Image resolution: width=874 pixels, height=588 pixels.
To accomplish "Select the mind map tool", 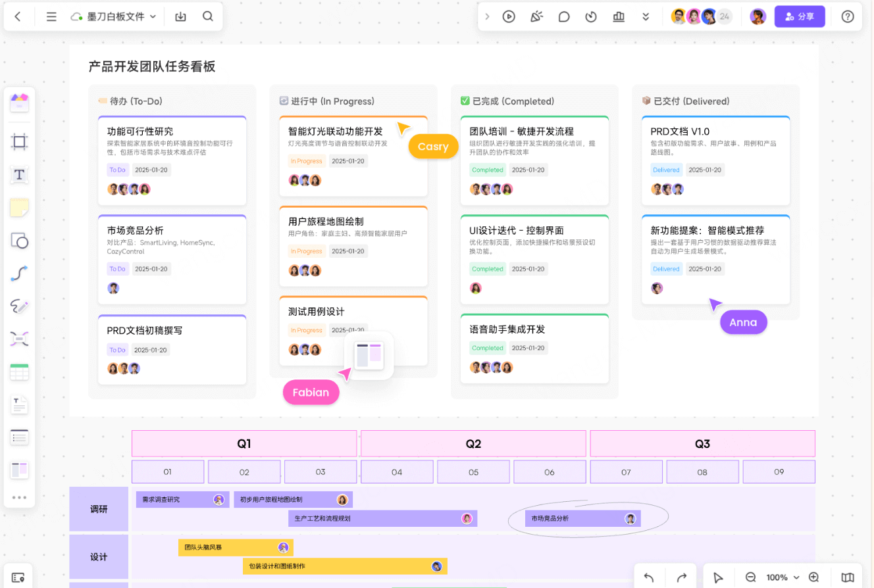I will [19, 339].
